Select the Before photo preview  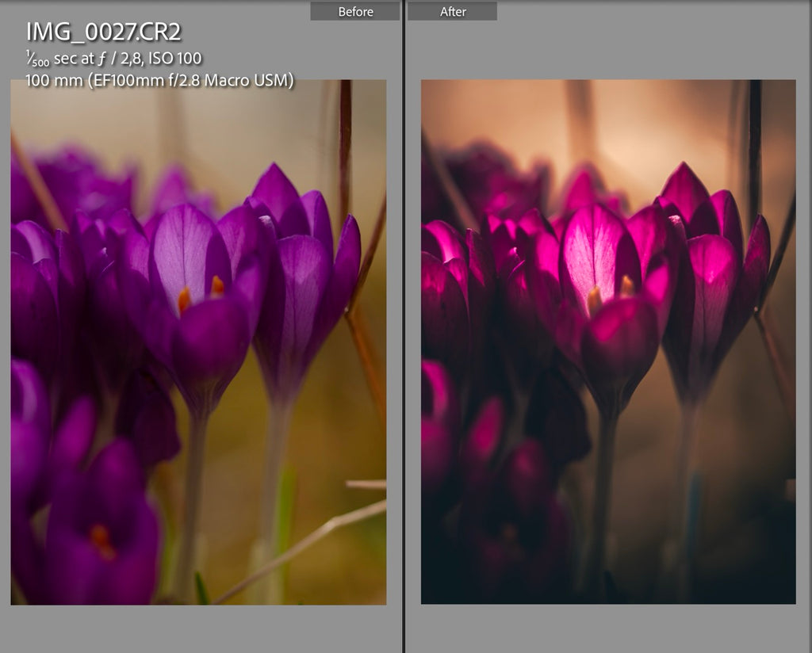(198, 342)
